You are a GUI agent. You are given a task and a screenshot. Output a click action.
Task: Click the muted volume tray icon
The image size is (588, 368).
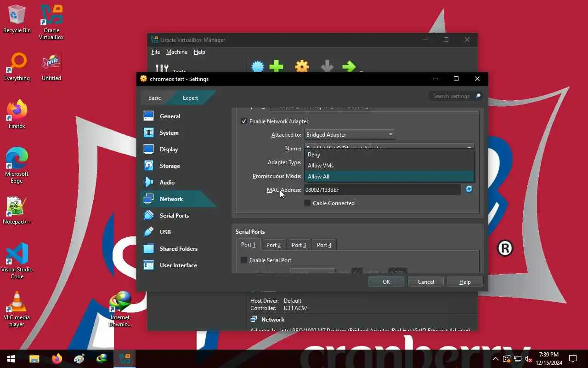click(529, 359)
